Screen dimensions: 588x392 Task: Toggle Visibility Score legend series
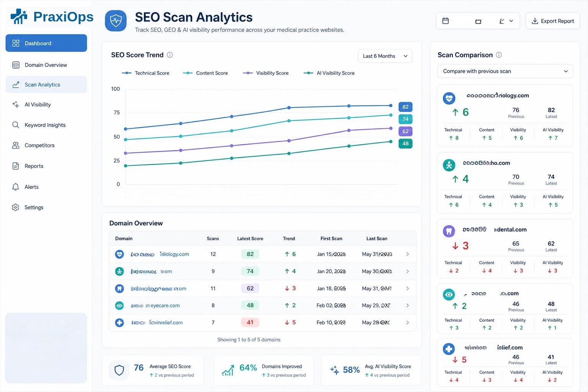(266, 73)
